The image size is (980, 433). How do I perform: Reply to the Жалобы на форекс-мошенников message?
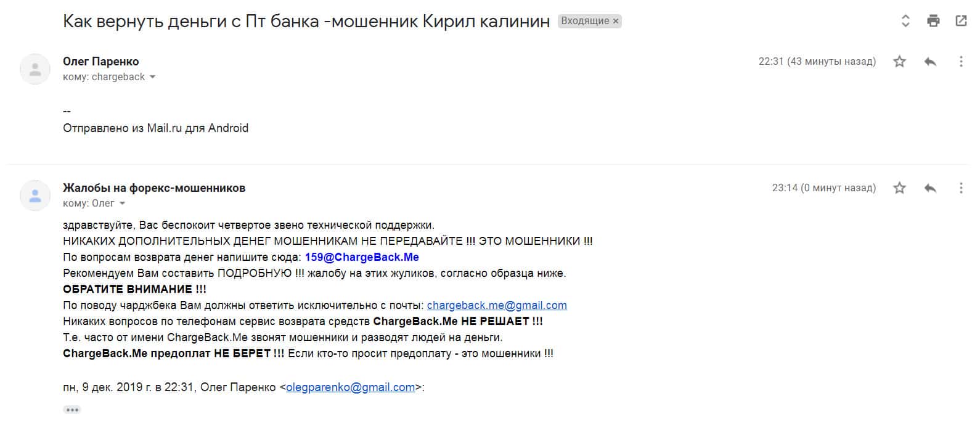pos(931,188)
